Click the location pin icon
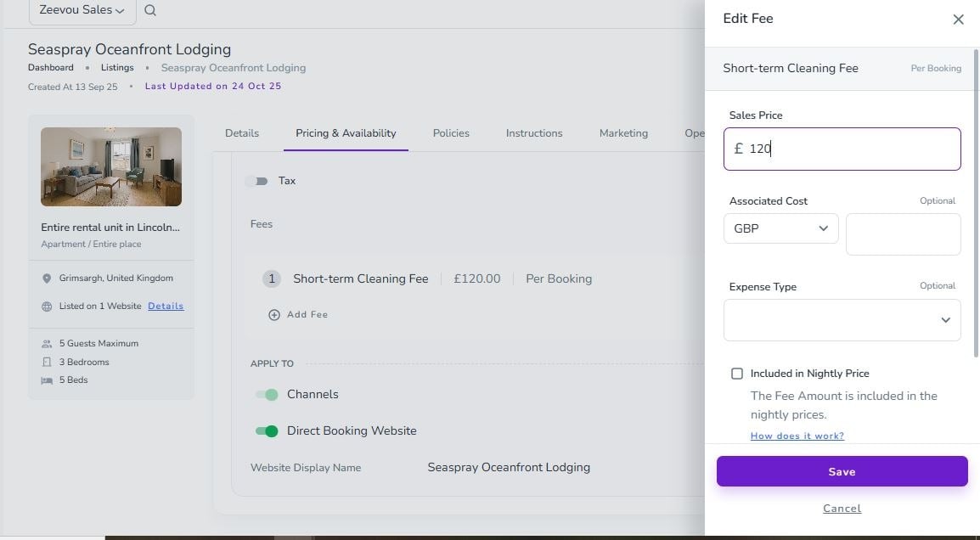Image resolution: width=980 pixels, height=540 pixels. click(x=47, y=278)
